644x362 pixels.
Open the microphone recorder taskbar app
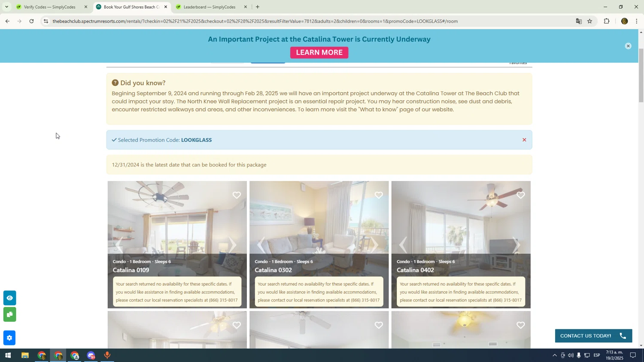click(x=107, y=356)
